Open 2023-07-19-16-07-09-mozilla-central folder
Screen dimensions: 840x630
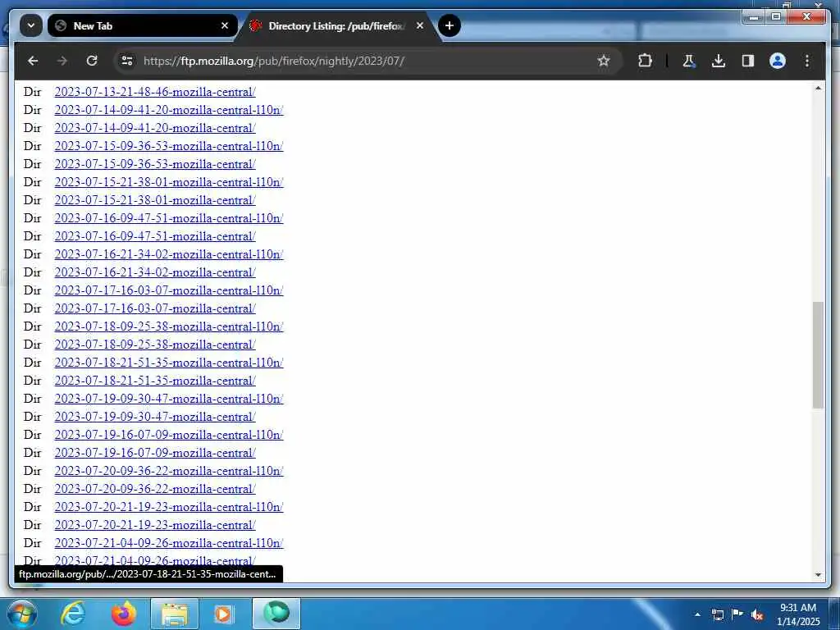pyautogui.click(x=155, y=453)
